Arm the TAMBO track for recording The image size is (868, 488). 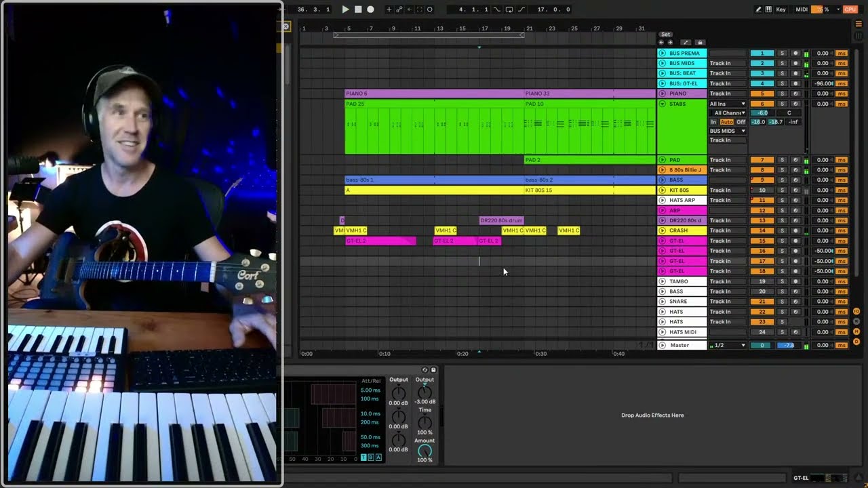pyautogui.click(x=795, y=281)
